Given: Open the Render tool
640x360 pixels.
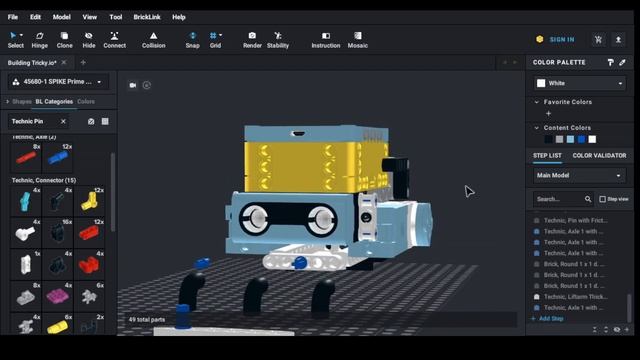Looking at the screenshot, I should coord(252,40).
